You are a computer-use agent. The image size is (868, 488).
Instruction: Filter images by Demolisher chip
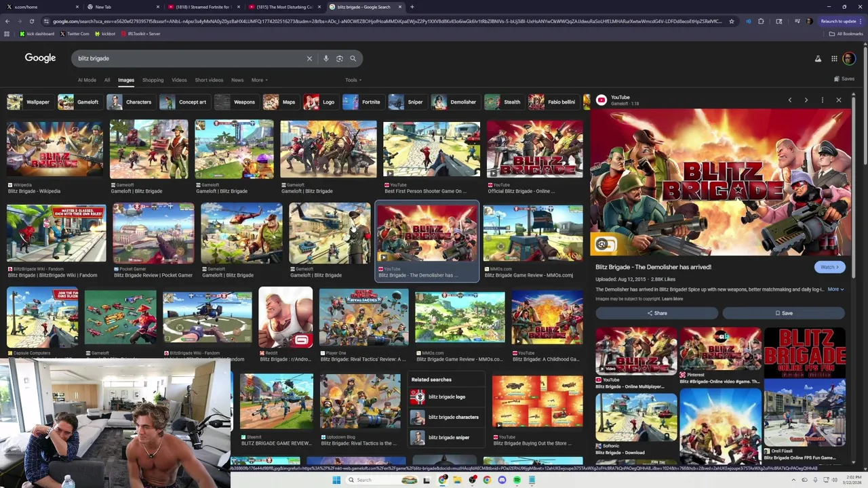pyautogui.click(x=454, y=102)
